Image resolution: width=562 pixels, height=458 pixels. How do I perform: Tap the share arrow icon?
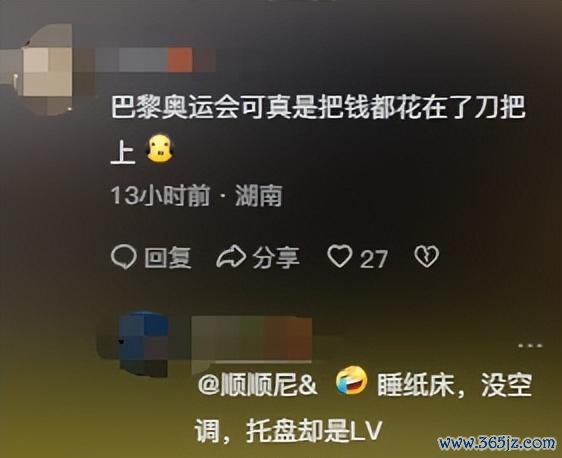tap(231, 257)
